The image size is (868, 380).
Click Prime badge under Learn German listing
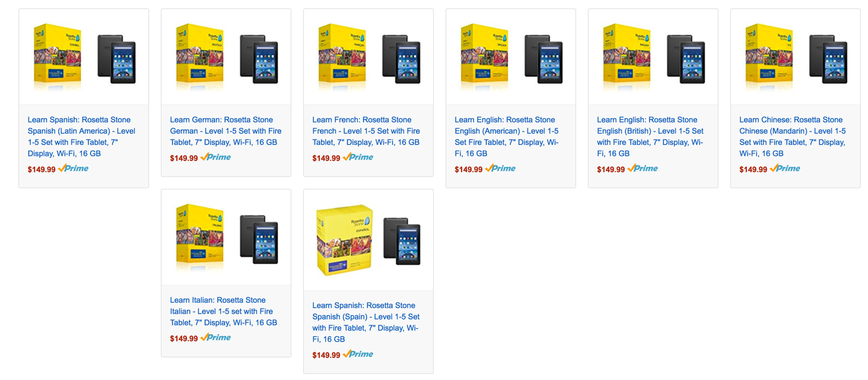[216, 157]
